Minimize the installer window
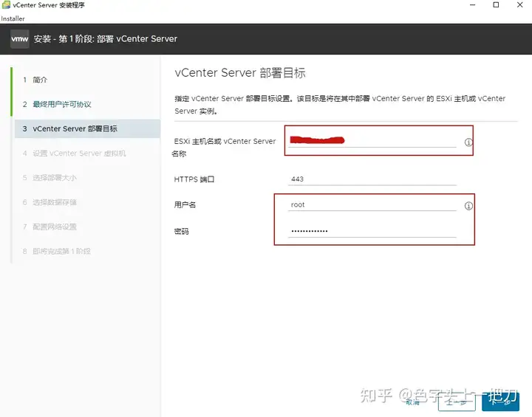Viewport: 532px width, 417px height. coord(472,4)
